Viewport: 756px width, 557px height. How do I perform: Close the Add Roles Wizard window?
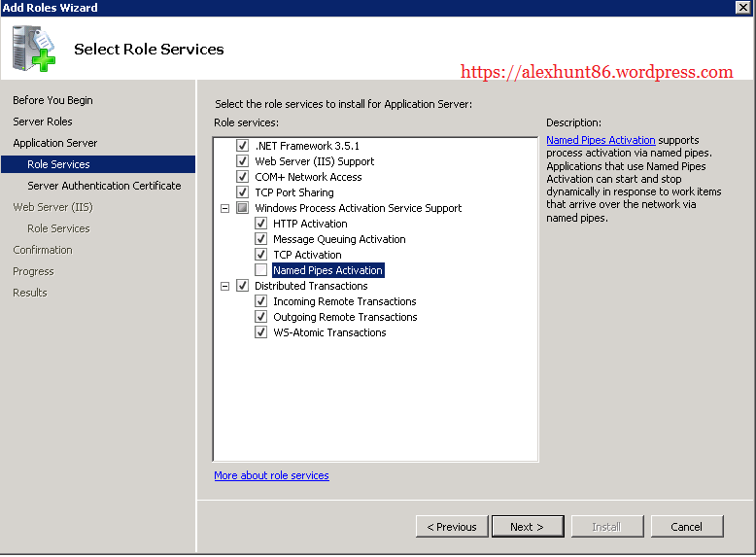pos(743,8)
